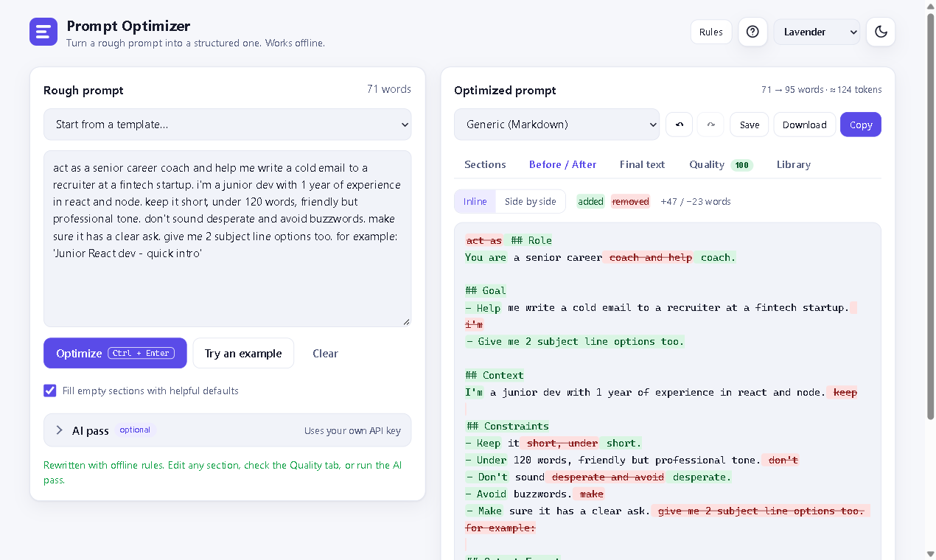This screenshot has height=560, width=936.
Task: Click the Optimize button
Action: coord(115,353)
